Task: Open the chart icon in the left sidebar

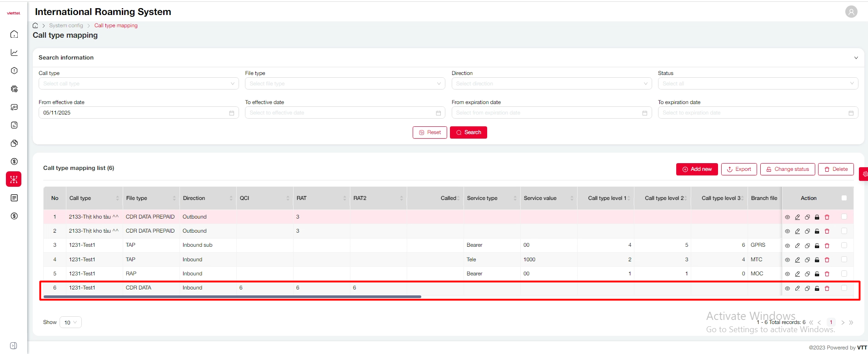Action: [14, 53]
